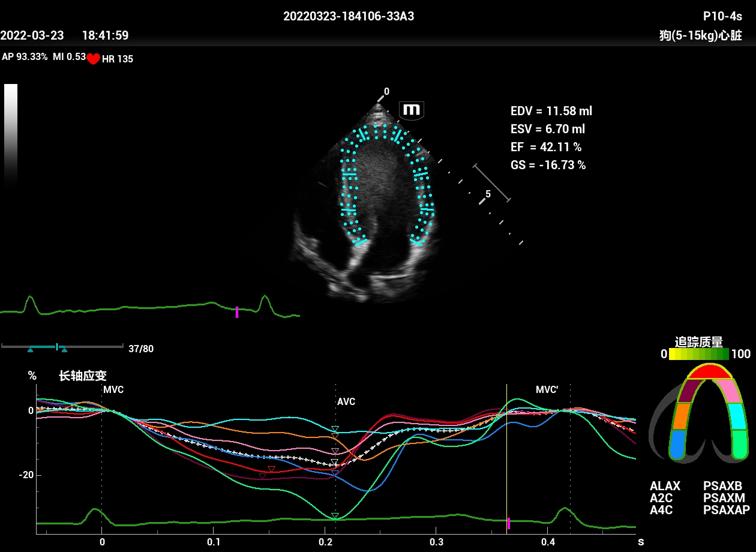Click the probe orientation M marker
Screen dimensions: 756x552
pyautogui.click(x=412, y=110)
